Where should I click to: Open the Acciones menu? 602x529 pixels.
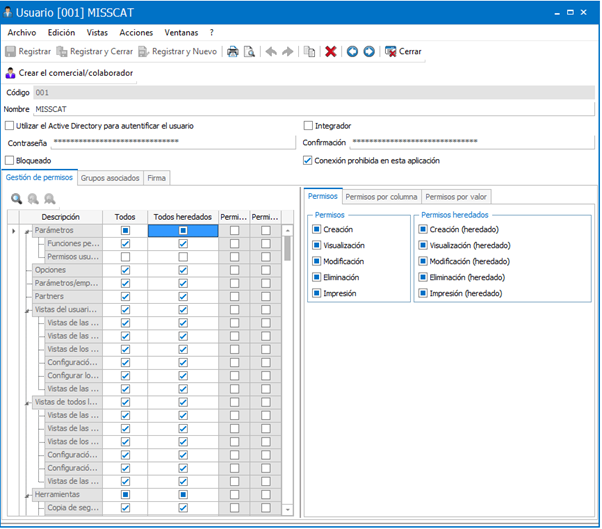coord(136,33)
